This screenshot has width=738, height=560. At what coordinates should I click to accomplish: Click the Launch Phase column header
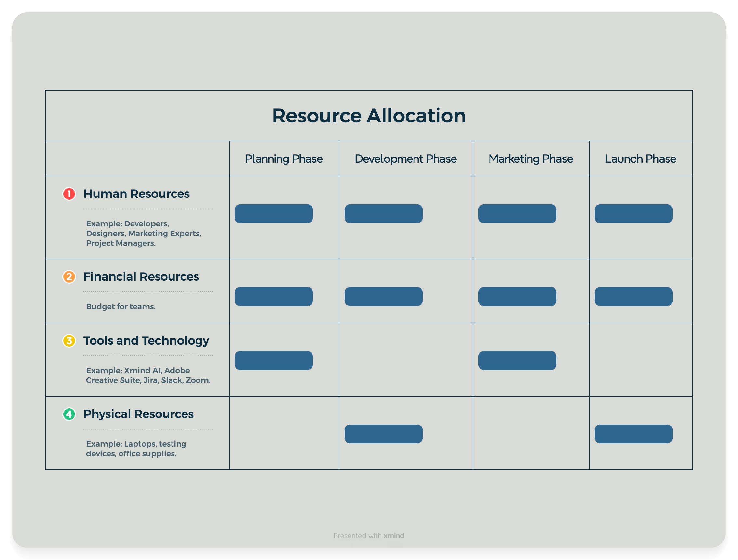[x=640, y=159]
